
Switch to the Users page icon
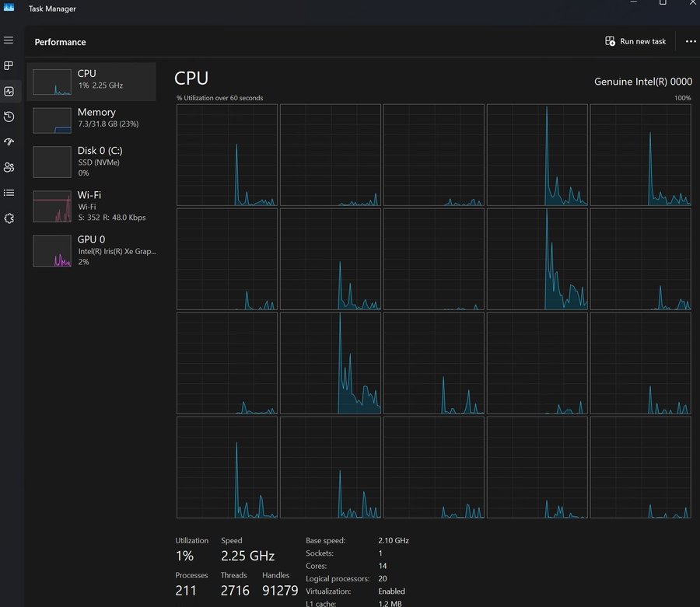[x=9, y=167]
